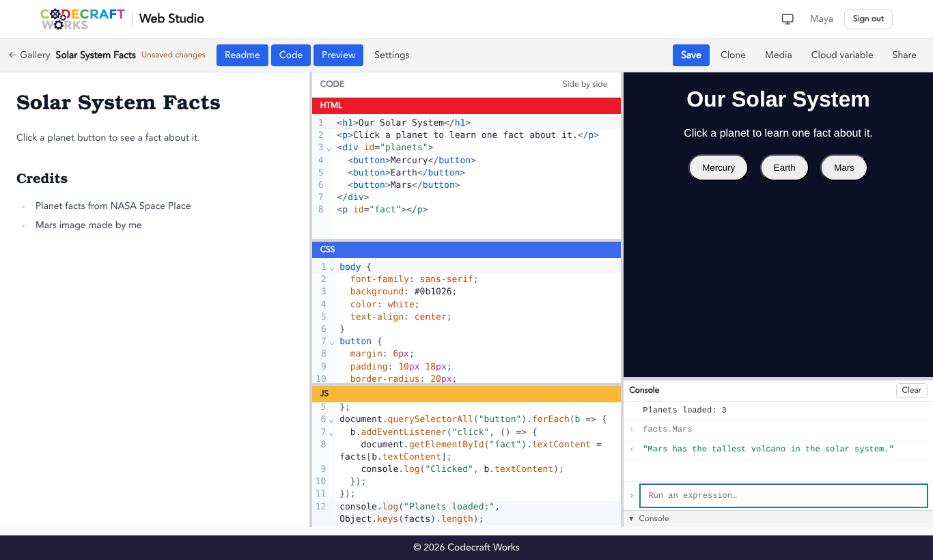Fold the body rule at CSS line 1
The width and height of the screenshot is (933, 560).
click(332, 268)
